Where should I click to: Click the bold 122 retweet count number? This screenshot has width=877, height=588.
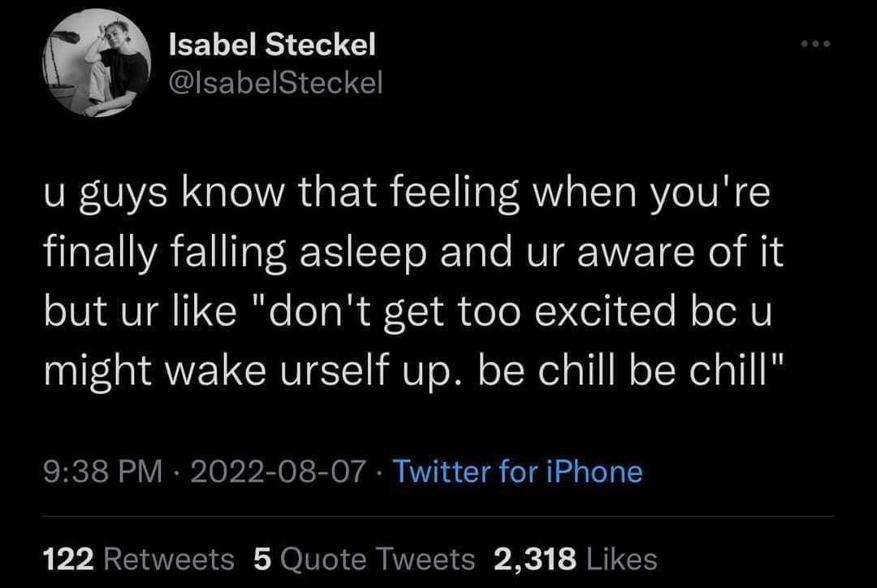pyautogui.click(x=69, y=559)
